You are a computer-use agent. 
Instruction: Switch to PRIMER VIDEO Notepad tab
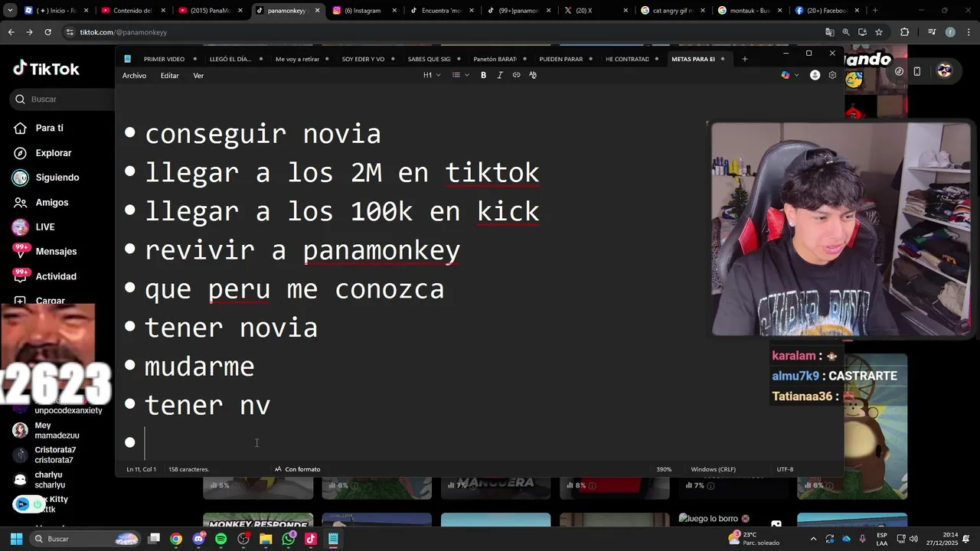(164, 59)
